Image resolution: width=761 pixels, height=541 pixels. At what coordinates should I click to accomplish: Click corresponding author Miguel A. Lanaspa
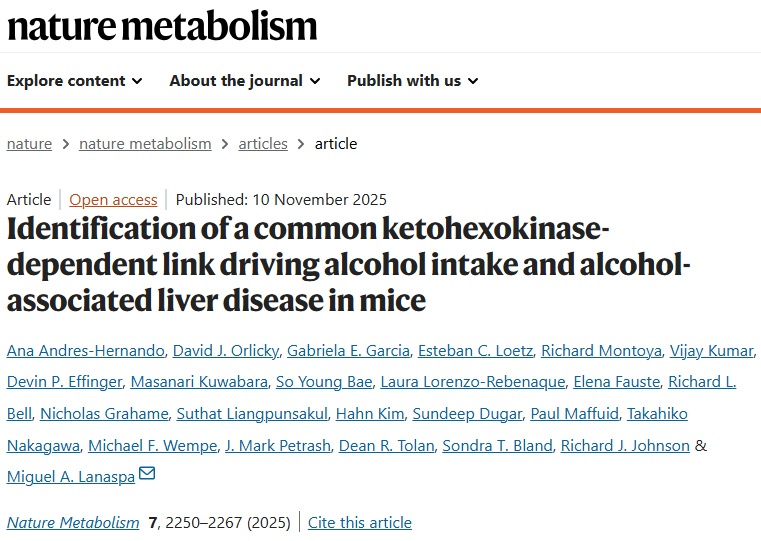coord(70,477)
